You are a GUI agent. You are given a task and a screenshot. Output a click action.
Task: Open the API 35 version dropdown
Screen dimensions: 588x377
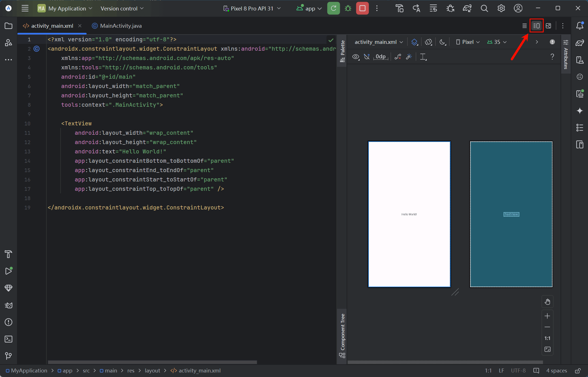click(497, 42)
